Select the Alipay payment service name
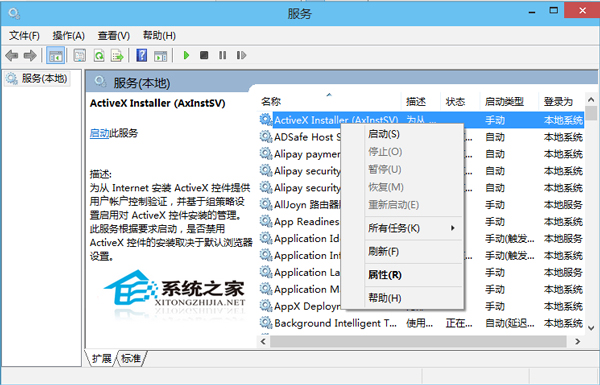Image resolution: width=600 pixels, height=385 pixels. (307, 154)
